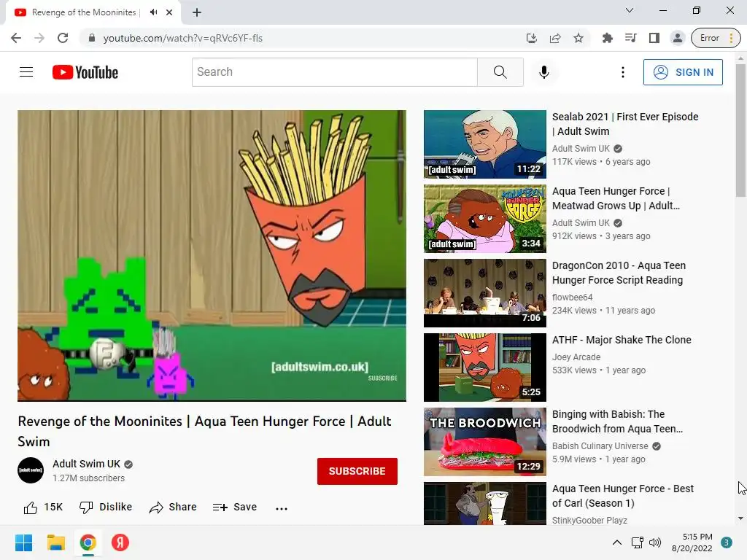Viewport: 747px width, 560px height.
Task: Click the page vertical scrollbar thumb
Action: point(740,130)
